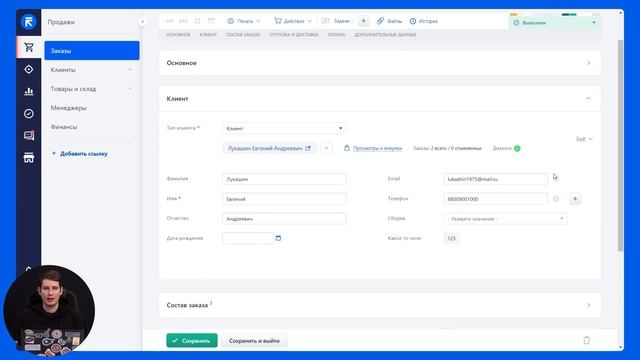The width and height of the screenshot is (640, 360).
Task: Open the Тип клиента dropdown
Action: (284, 128)
